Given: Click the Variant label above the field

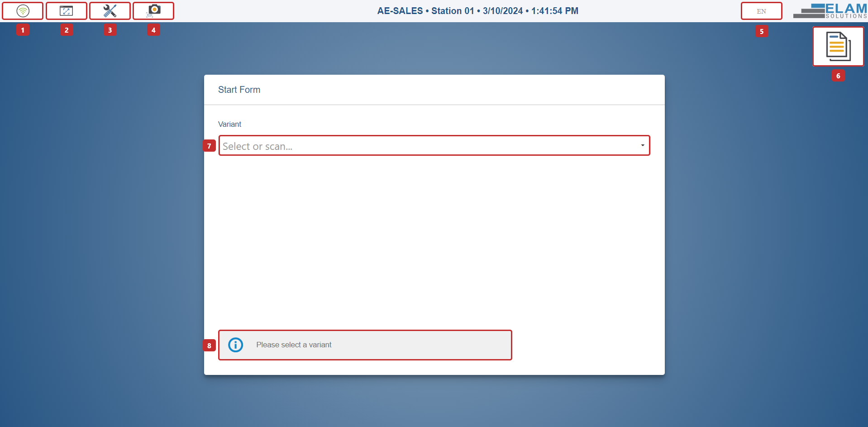Looking at the screenshot, I should tap(229, 124).
